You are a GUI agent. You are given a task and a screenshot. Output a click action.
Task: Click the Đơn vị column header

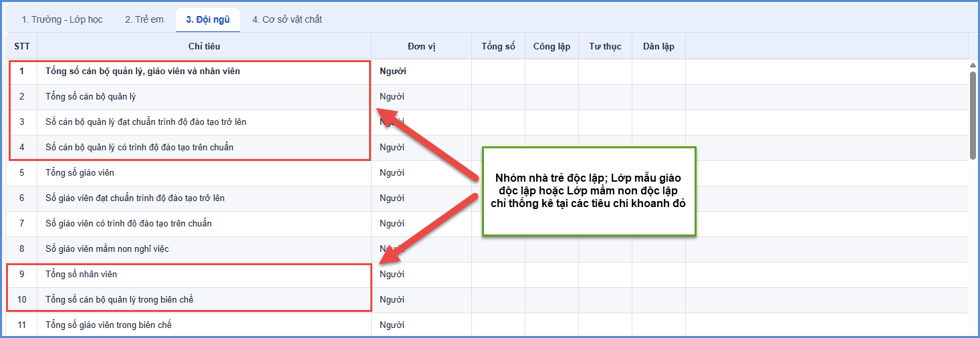[422, 46]
